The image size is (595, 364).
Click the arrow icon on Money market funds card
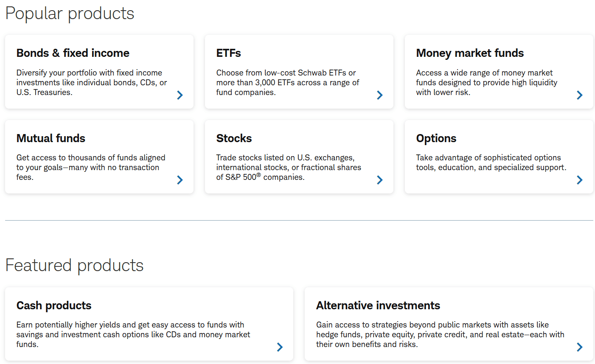click(x=579, y=95)
